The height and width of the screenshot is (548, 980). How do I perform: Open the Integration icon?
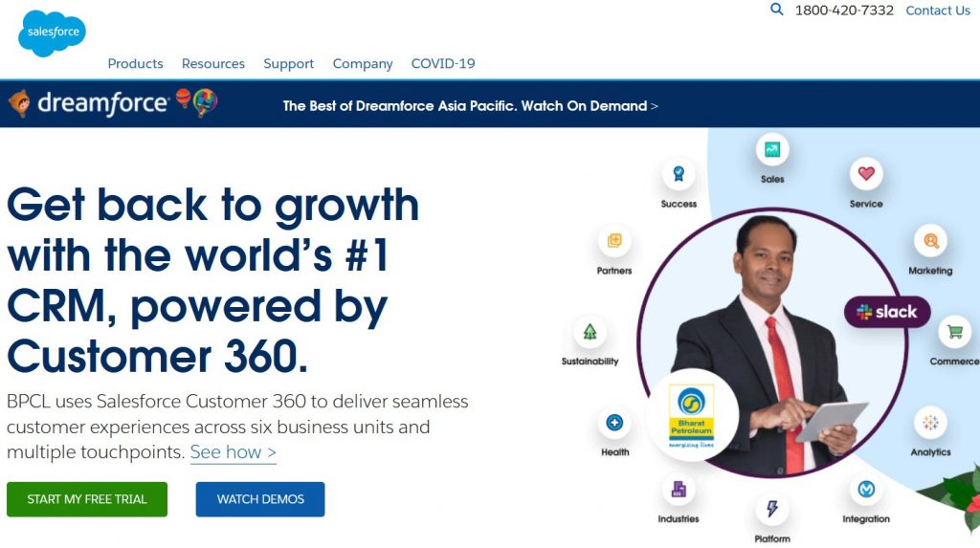(x=866, y=490)
